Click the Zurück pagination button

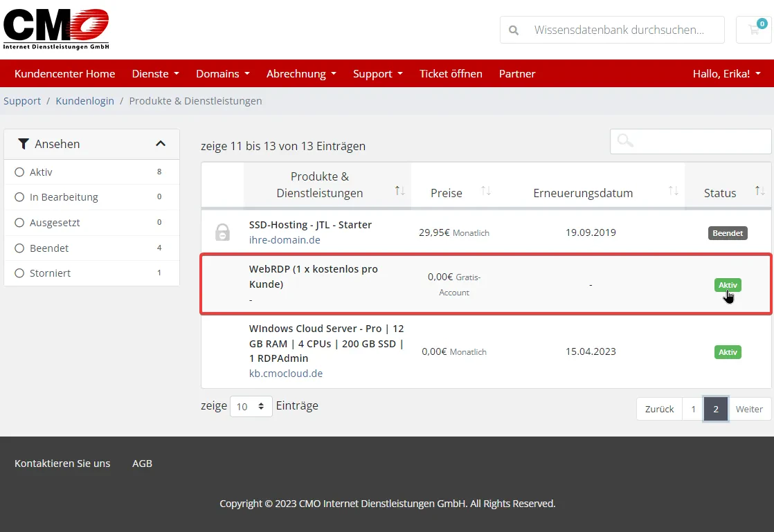(660, 410)
